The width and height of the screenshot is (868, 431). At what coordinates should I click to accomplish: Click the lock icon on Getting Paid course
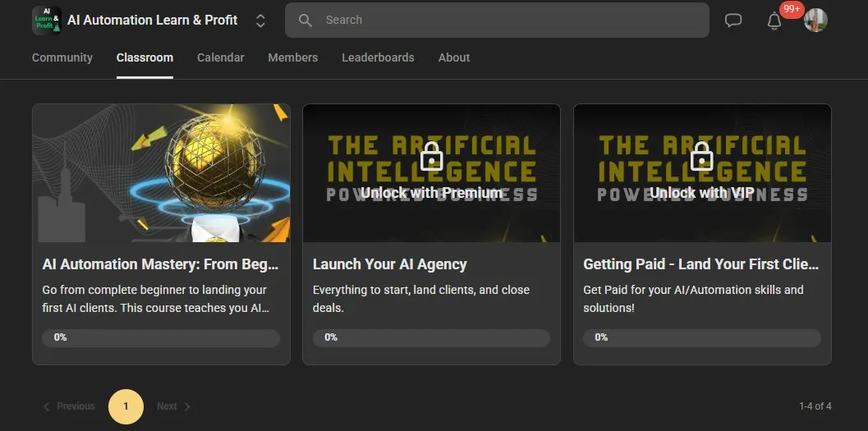702,158
